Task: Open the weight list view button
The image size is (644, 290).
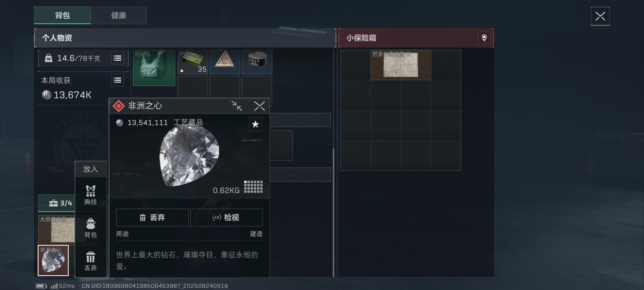Action: (x=117, y=58)
